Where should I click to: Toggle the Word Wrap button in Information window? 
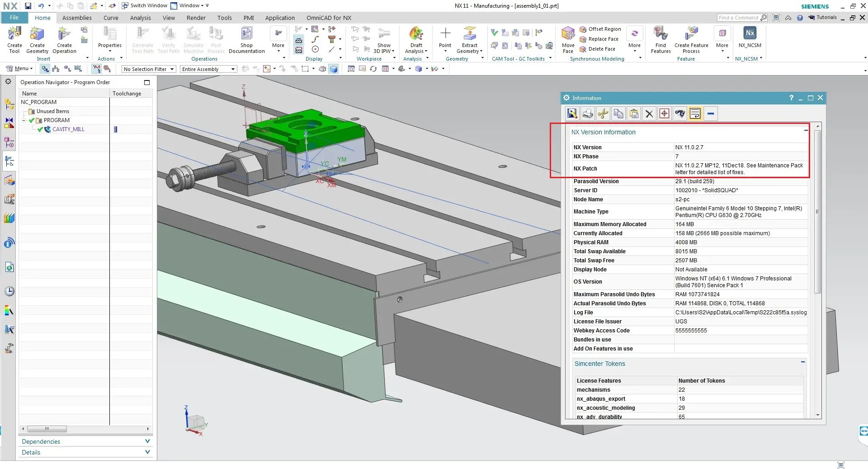[695, 114]
